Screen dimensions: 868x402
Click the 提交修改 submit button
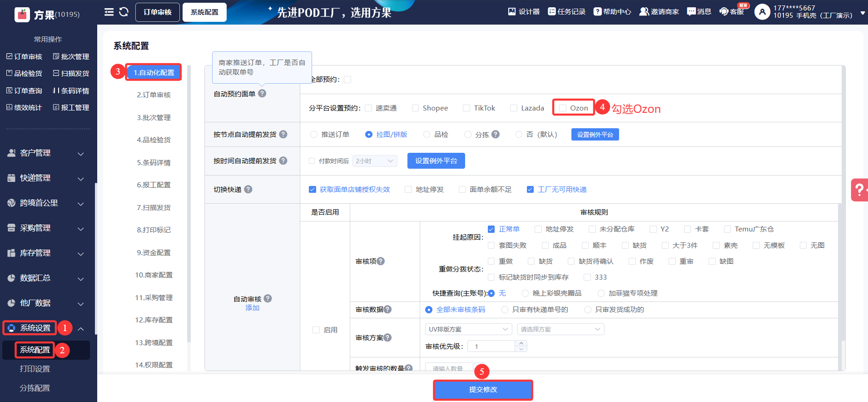pyautogui.click(x=483, y=390)
